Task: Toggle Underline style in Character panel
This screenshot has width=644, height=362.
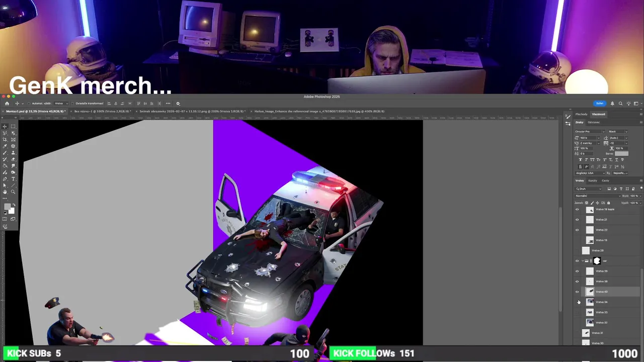Action: tap(616, 160)
